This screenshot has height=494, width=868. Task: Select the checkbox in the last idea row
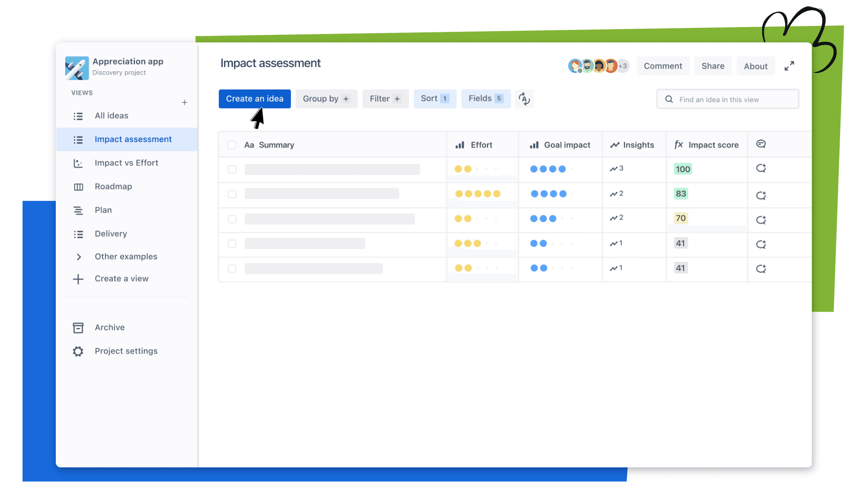click(x=232, y=269)
